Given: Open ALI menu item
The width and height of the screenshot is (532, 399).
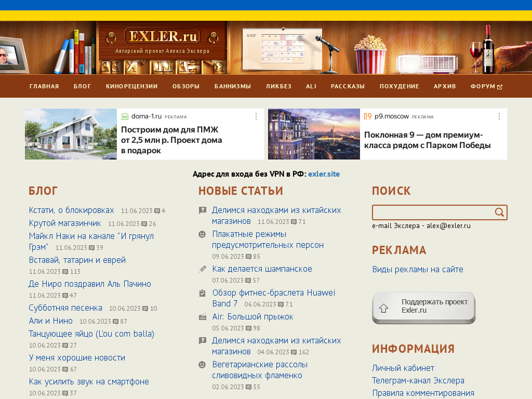Looking at the screenshot, I should 311,87.
